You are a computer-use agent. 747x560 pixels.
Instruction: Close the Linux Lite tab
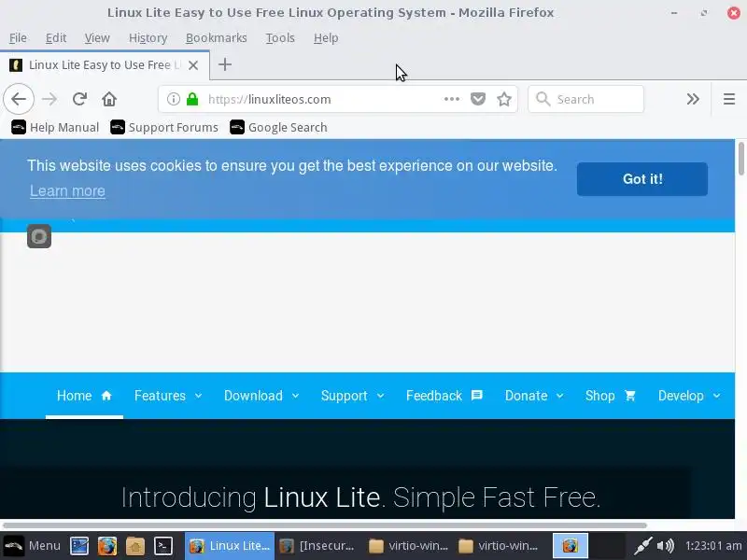[193, 65]
